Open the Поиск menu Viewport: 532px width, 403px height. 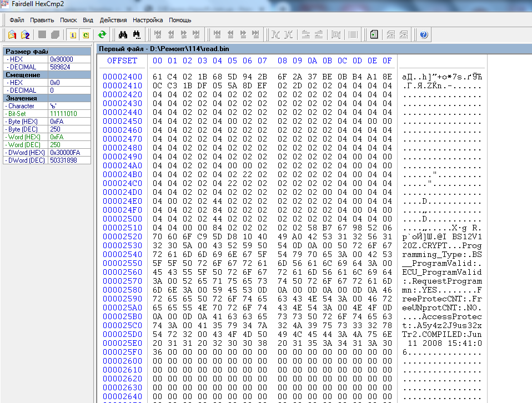click(x=68, y=19)
